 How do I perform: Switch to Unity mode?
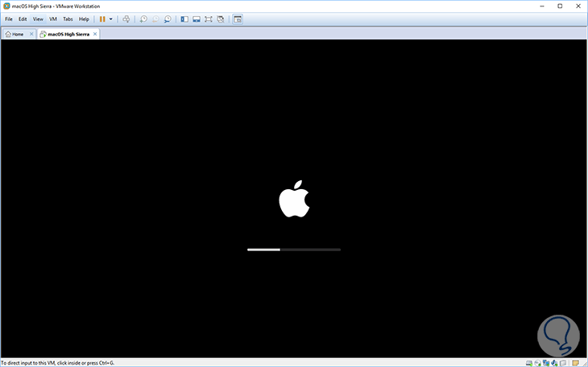(x=221, y=19)
